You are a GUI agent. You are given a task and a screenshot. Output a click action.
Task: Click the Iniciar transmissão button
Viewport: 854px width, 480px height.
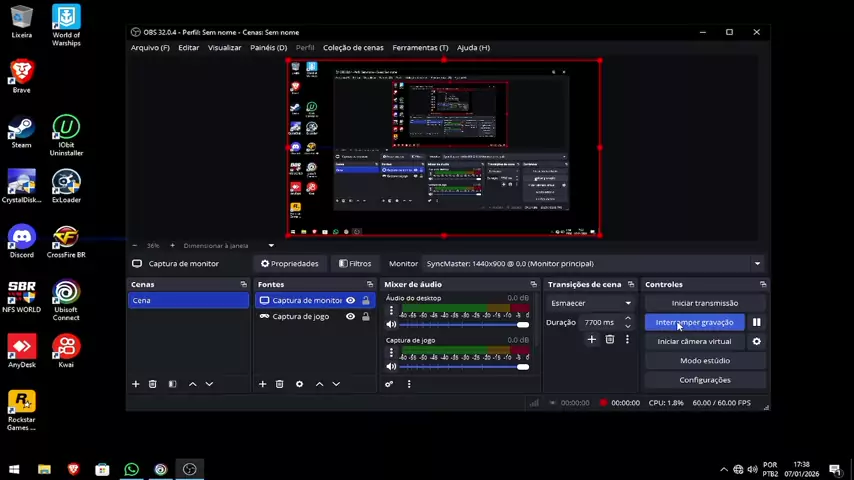click(x=704, y=303)
